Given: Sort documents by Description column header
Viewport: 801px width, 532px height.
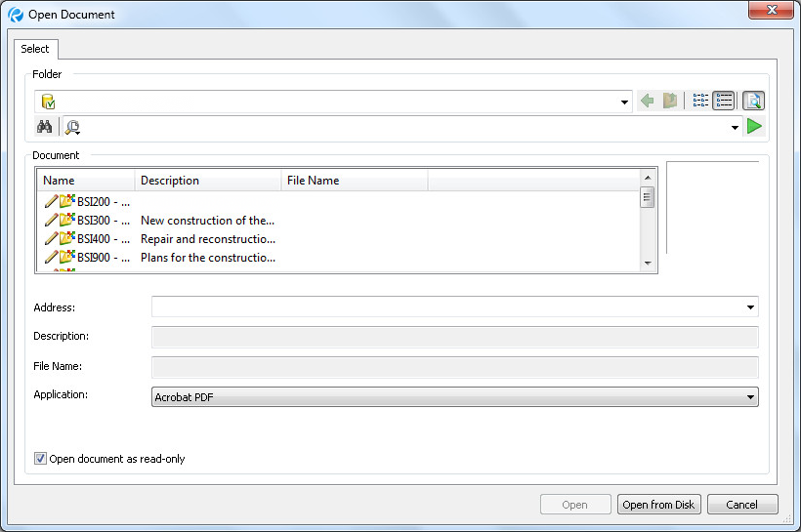Looking at the screenshot, I should coord(207,181).
